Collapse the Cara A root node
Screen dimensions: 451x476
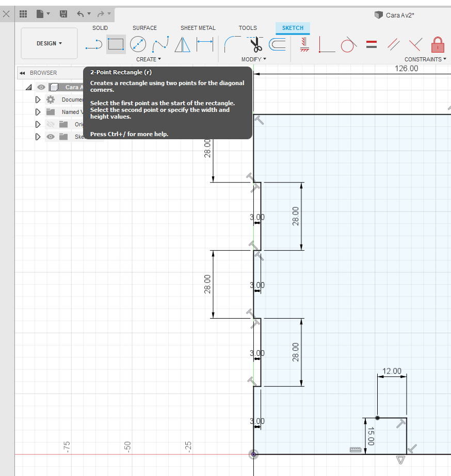pyautogui.click(x=29, y=88)
